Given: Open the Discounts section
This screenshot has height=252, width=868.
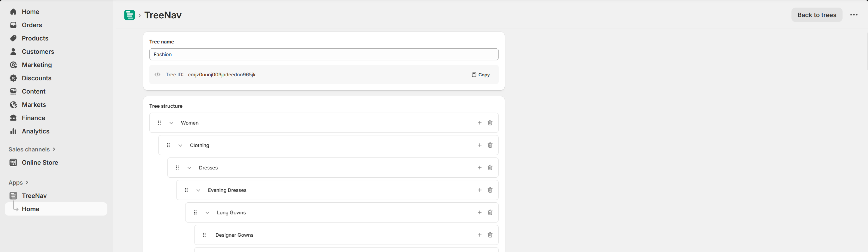Looking at the screenshot, I should pos(35,78).
